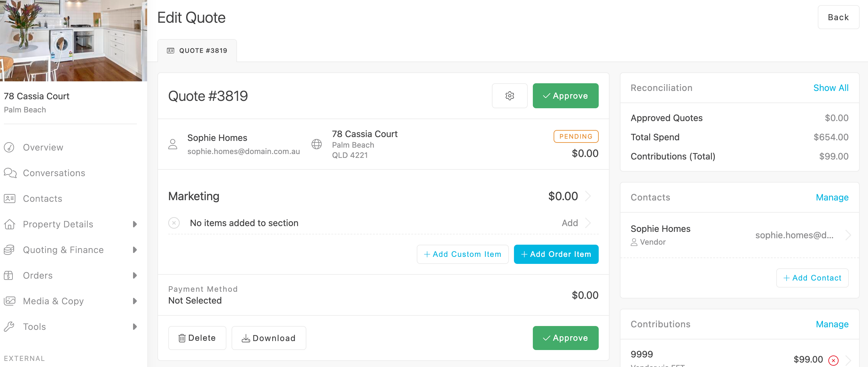Go to Contacts in the sidebar
This screenshot has height=367, width=868.
click(43, 199)
